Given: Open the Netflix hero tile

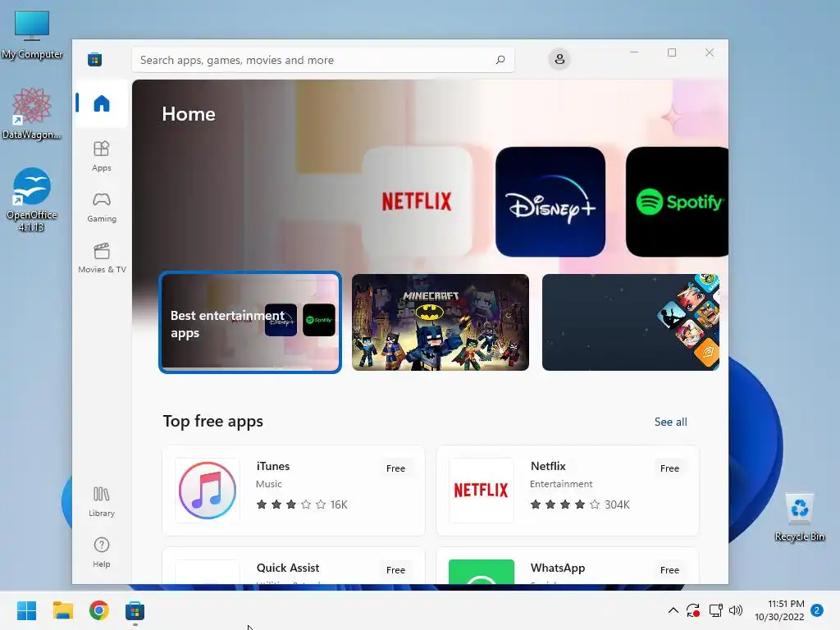Looking at the screenshot, I should (x=417, y=202).
